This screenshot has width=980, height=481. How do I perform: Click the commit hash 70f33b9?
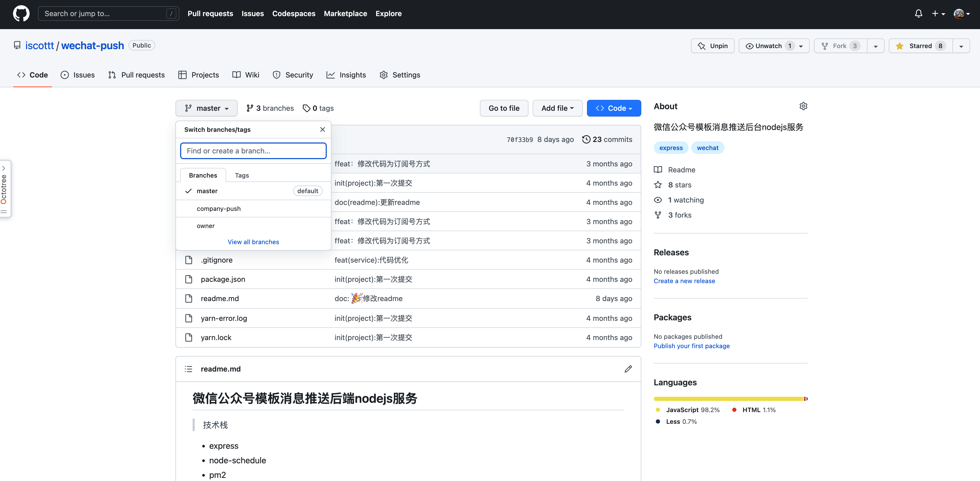(x=520, y=140)
